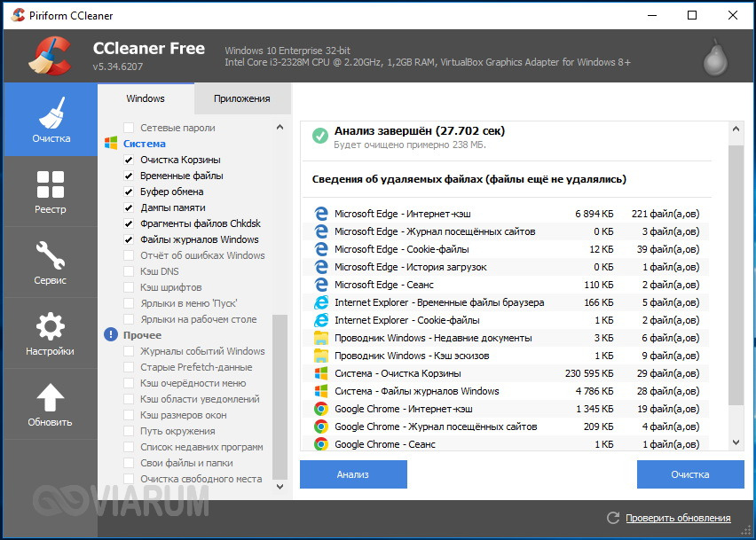This screenshot has width=756, height=540.
Task: Open Проверить обновления link
Action: (x=678, y=518)
